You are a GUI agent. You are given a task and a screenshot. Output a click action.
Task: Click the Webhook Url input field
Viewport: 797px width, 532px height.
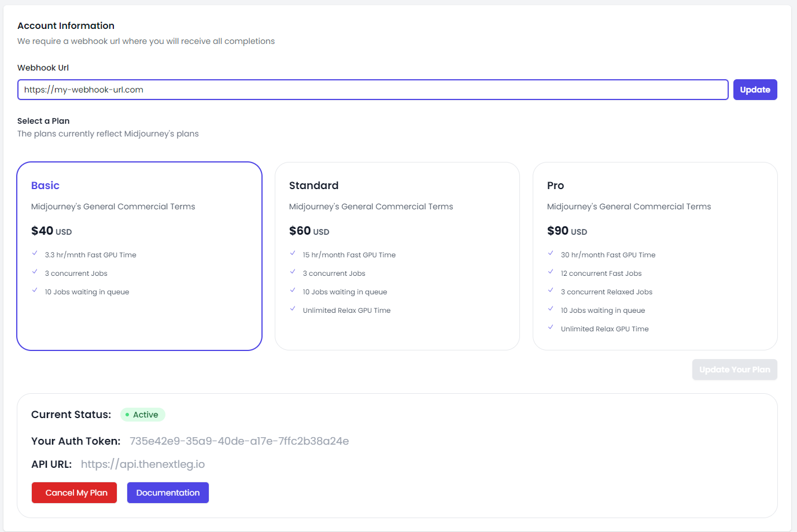pyautogui.click(x=372, y=90)
